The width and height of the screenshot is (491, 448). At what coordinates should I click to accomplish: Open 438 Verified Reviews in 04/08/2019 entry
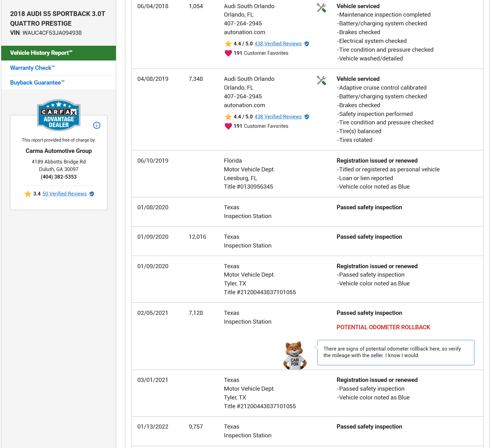tap(278, 117)
